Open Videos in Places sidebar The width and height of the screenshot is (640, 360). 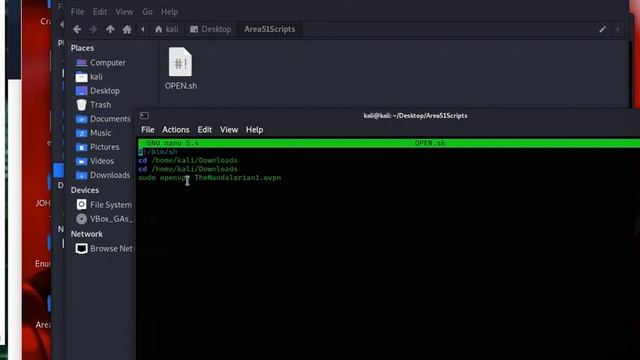(x=95, y=161)
